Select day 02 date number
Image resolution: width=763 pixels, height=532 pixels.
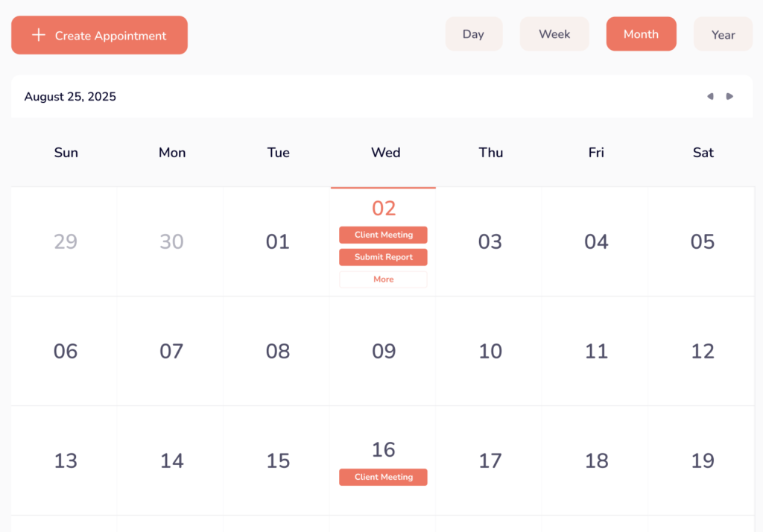[384, 209]
